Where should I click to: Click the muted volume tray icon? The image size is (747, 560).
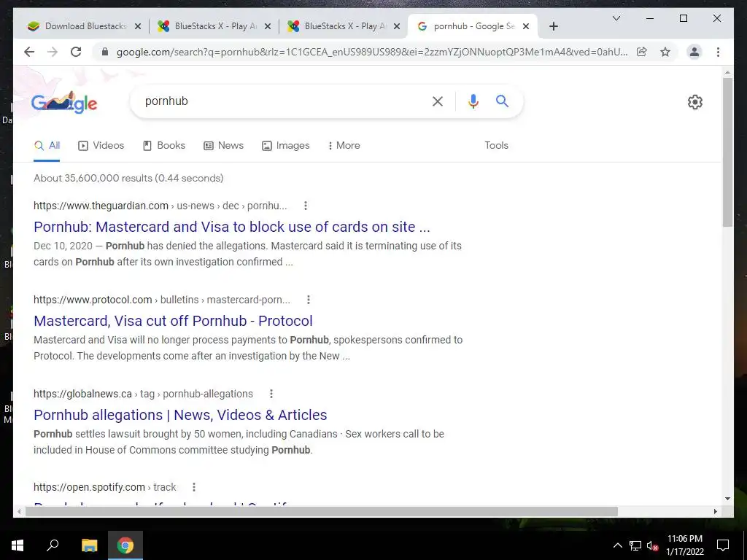pyautogui.click(x=653, y=545)
